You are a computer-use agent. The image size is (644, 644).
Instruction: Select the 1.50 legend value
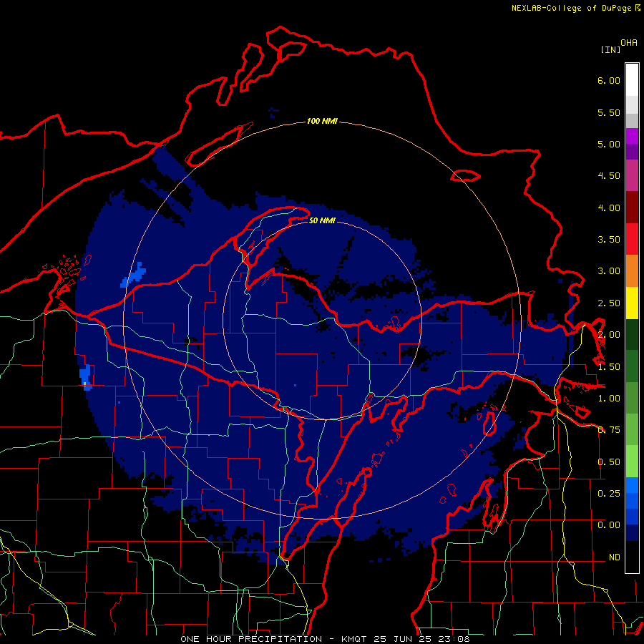[609, 367]
